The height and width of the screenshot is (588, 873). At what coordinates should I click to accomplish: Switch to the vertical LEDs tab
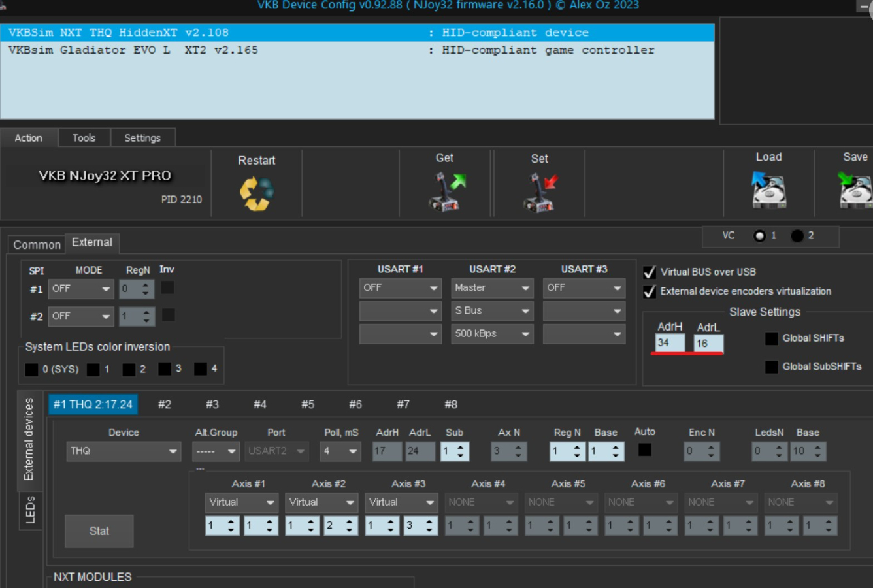pyautogui.click(x=30, y=510)
